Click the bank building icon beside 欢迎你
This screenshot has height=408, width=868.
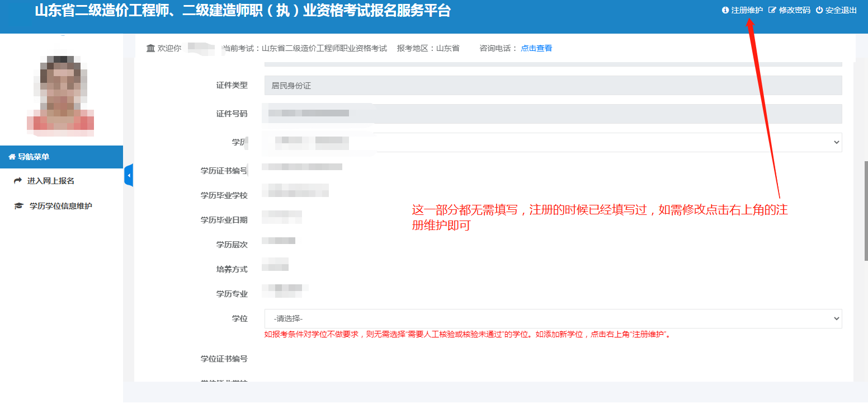[x=150, y=48]
